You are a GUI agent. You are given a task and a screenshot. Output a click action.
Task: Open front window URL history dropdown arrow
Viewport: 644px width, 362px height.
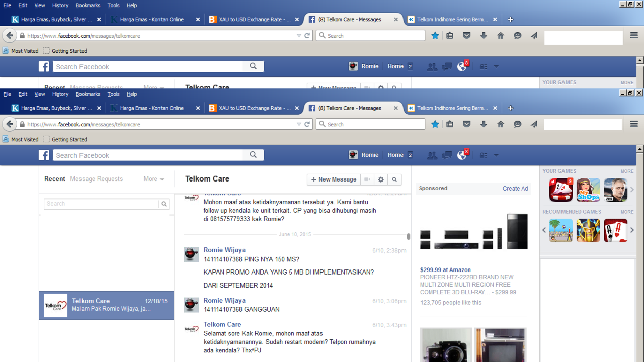point(299,124)
